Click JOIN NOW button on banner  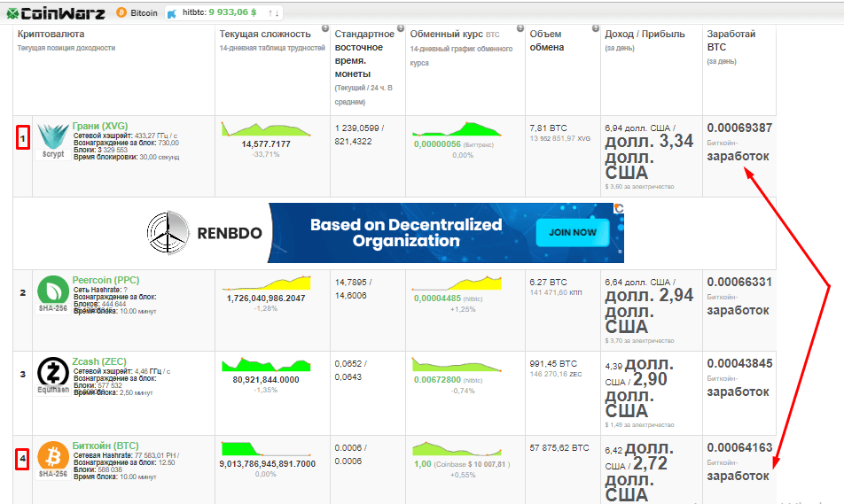(573, 232)
